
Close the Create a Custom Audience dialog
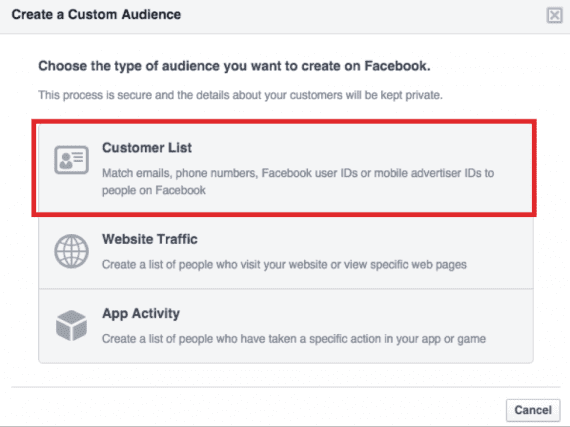click(554, 15)
